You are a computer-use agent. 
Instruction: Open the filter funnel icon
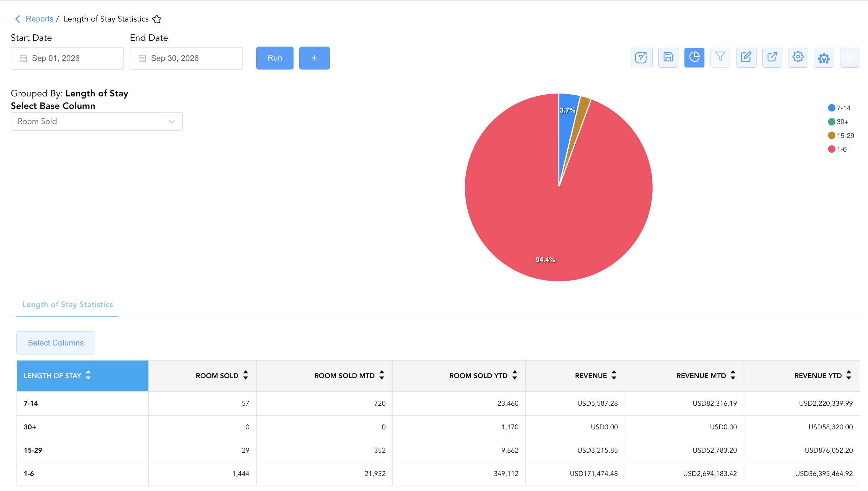tap(720, 58)
